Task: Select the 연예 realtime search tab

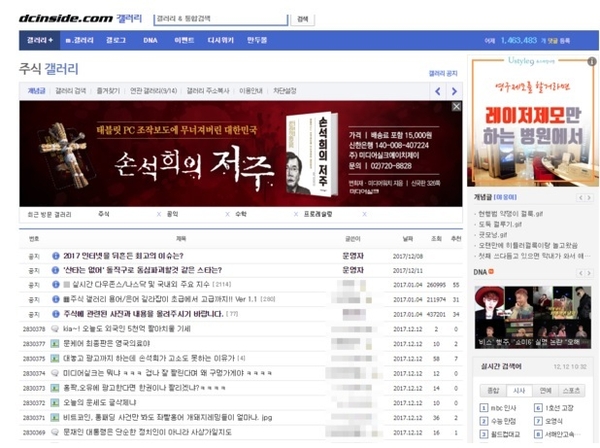Action: point(545,391)
